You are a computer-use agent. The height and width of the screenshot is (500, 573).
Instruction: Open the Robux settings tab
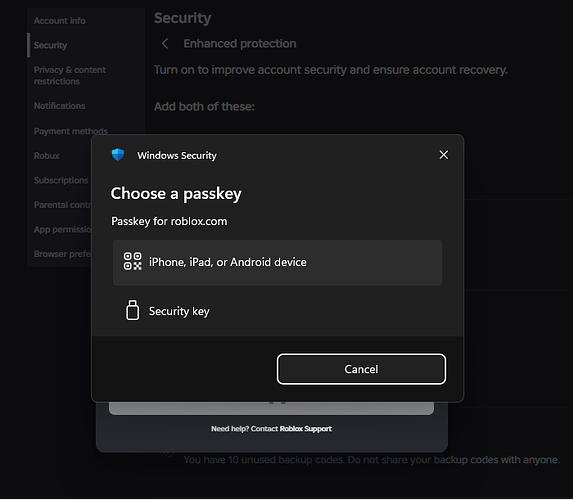coord(46,156)
